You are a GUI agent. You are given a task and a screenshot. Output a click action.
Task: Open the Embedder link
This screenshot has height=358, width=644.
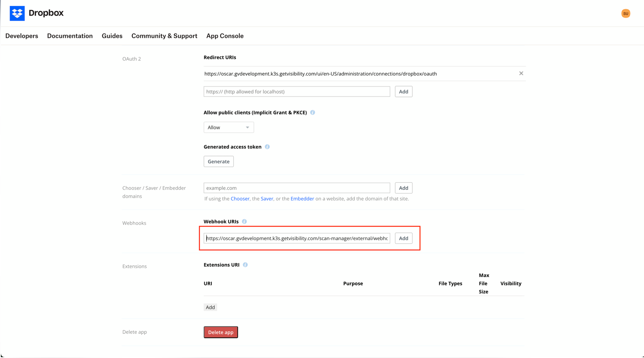tap(302, 199)
